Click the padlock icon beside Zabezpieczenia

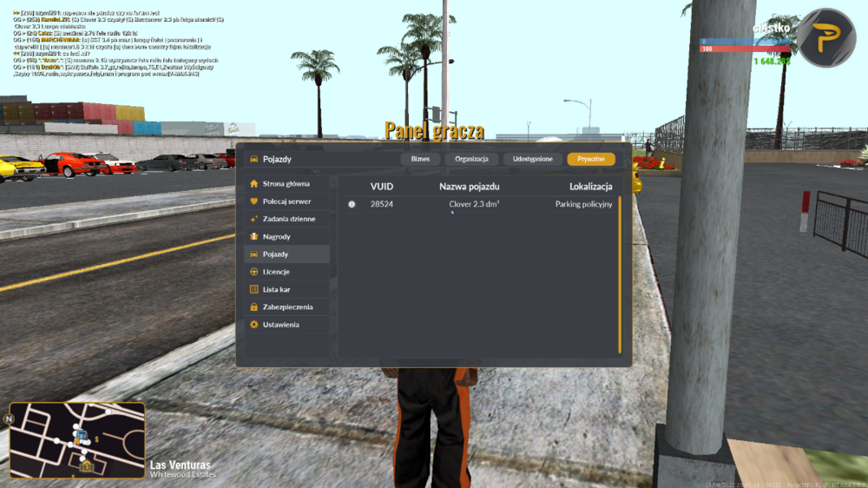pyautogui.click(x=254, y=307)
